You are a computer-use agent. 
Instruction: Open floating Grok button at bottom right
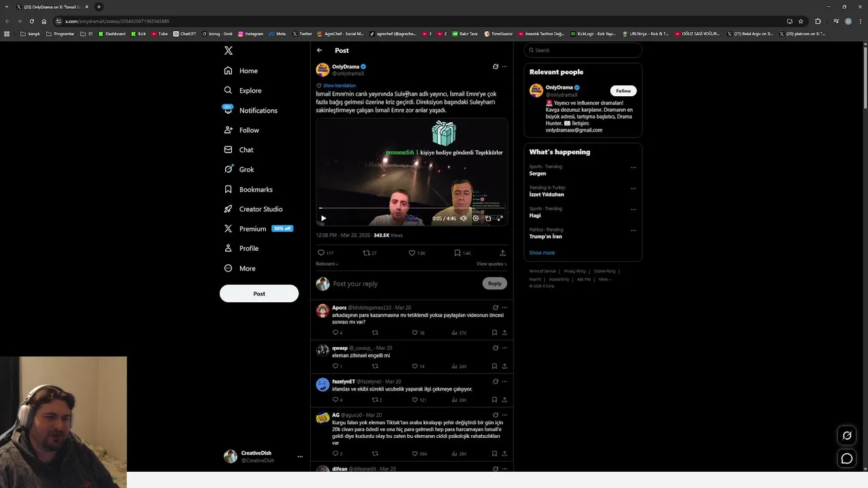(847, 436)
